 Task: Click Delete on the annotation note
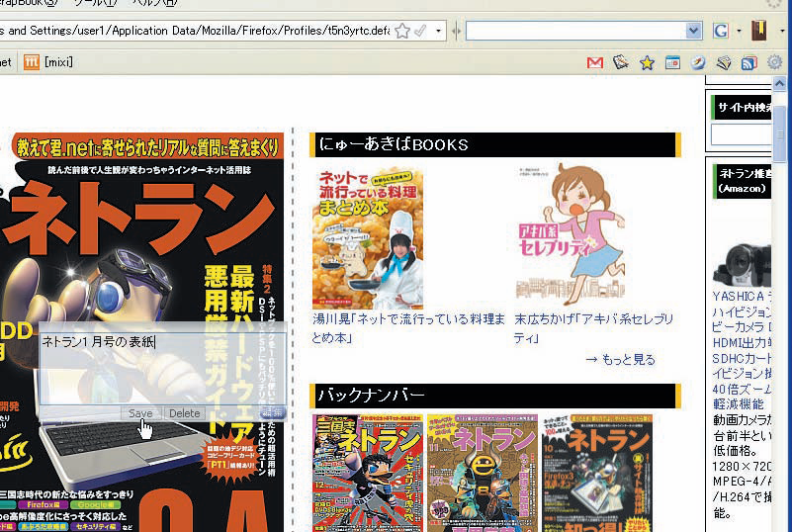click(184, 413)
